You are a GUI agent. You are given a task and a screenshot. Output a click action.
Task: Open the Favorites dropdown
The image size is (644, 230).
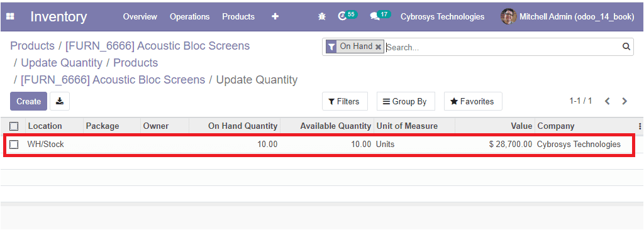473,101
